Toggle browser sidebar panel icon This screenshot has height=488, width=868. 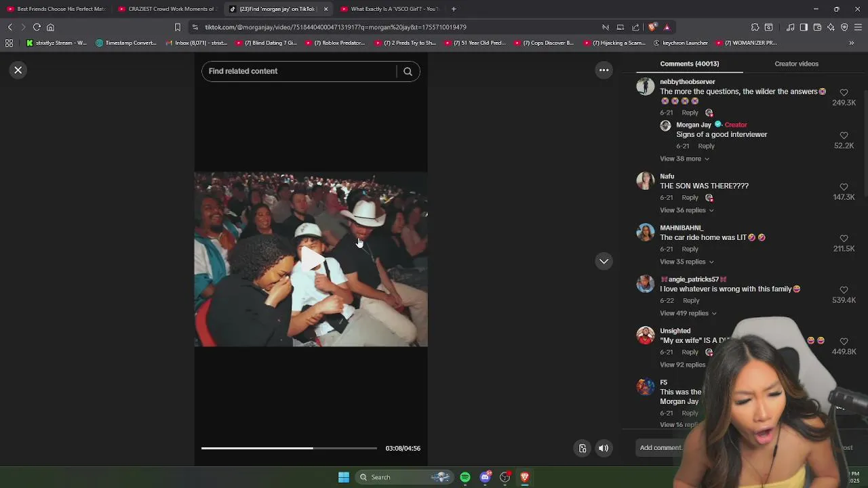pyautogui.click(x=804, y=27)
